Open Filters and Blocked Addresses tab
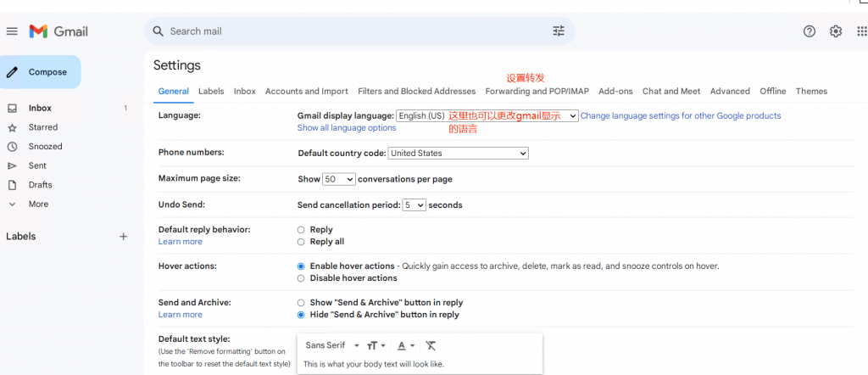This screenshot has width=868, height=375. [417, 92]
